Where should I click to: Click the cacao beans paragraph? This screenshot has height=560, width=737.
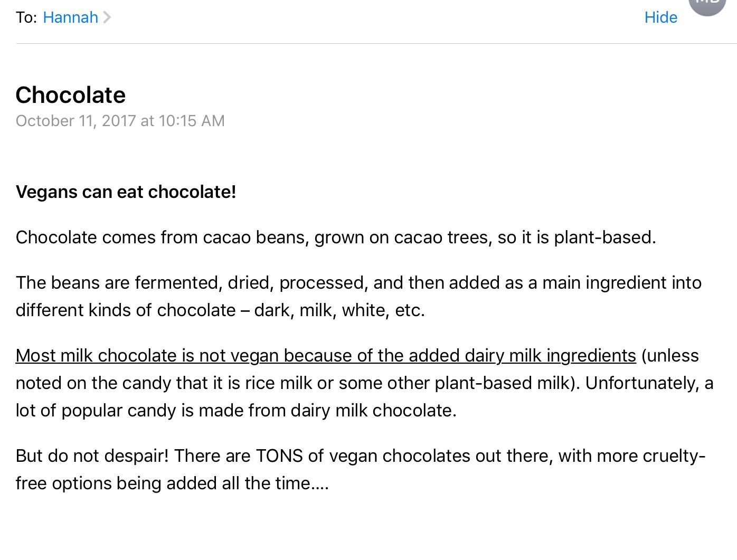click(x=336, y=237)
